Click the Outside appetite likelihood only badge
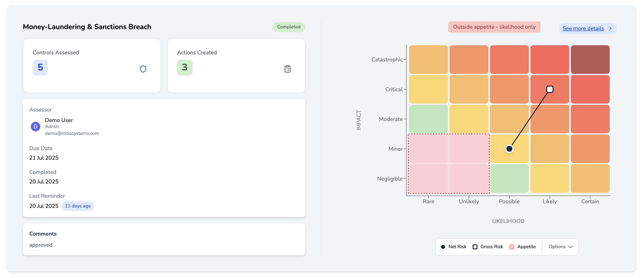 (x=494, y=27)
